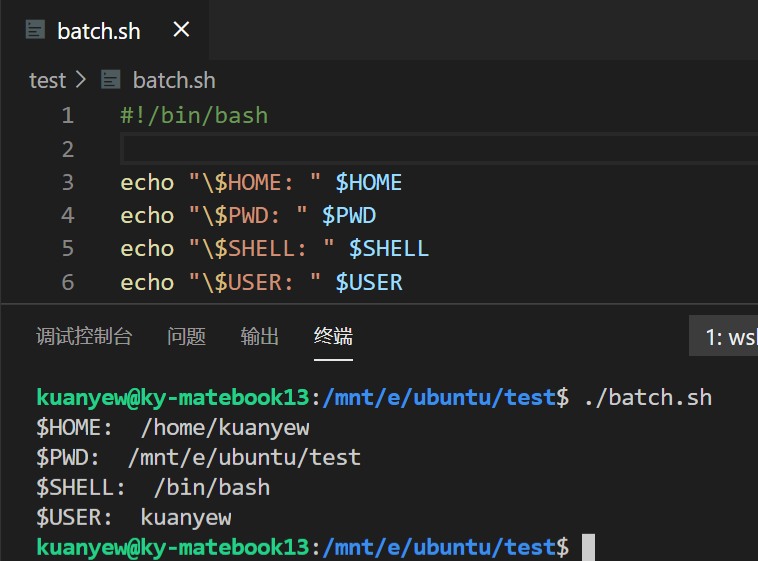758x561 pixels.
Task: Click the string "\$USER: " on line 6
Action: point(255,282)
